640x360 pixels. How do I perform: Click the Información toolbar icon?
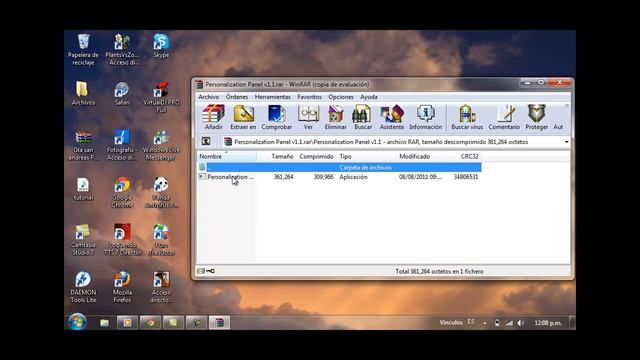point(425,118)
